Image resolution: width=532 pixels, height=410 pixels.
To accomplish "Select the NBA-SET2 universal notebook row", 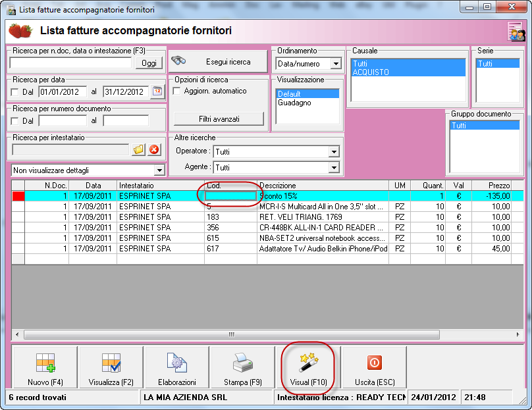I will point(267,238).
